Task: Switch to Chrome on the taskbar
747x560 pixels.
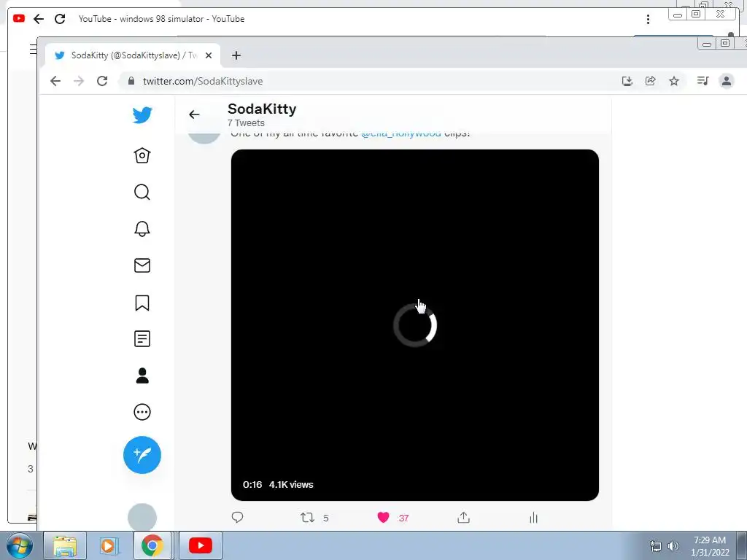Action: click(x=152, y=545)
